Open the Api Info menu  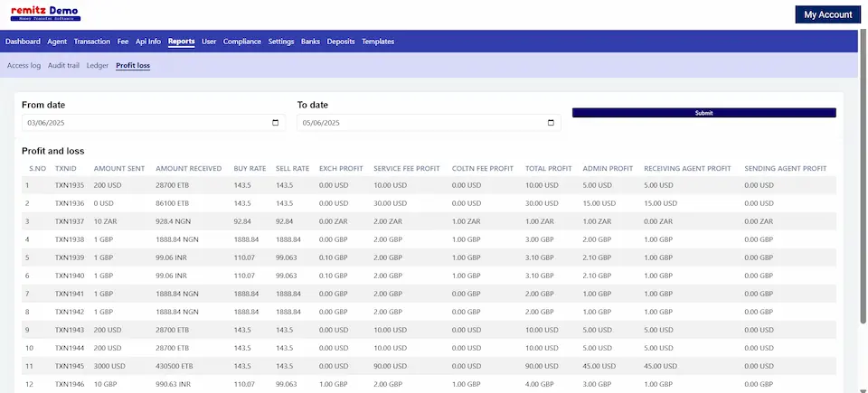[x=148, y=42]
